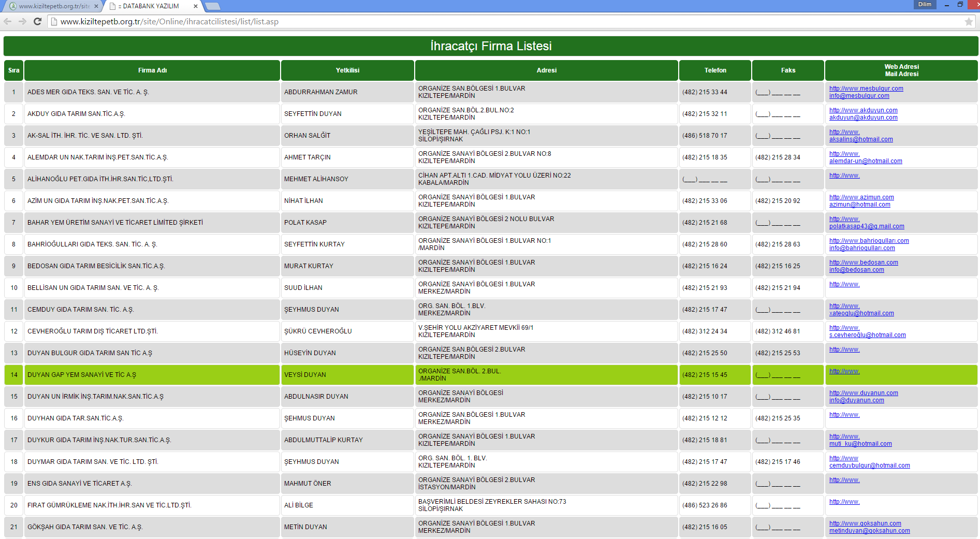Viewport: 980px width, 539px height.
Task: Email s.cevheroğlu@hotmail.com
Action: click(x=868, y=335)
